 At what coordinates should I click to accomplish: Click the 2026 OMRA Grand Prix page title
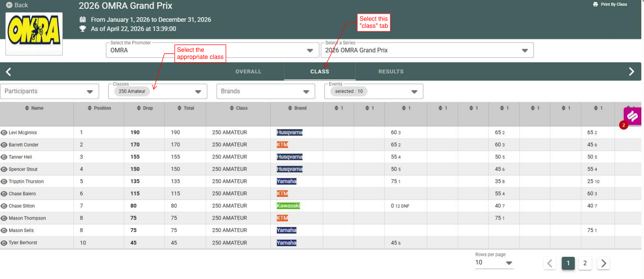tap(125, 6)
